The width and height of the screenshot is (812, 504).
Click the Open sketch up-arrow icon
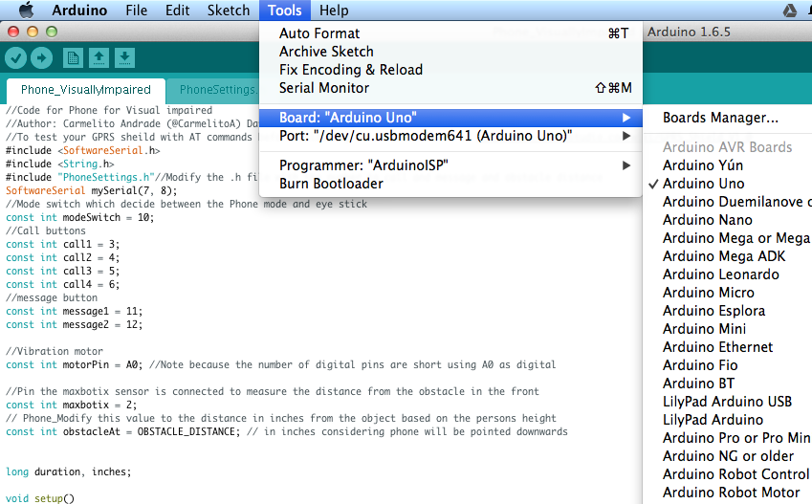pyautogui.click(x=99, y=57)
